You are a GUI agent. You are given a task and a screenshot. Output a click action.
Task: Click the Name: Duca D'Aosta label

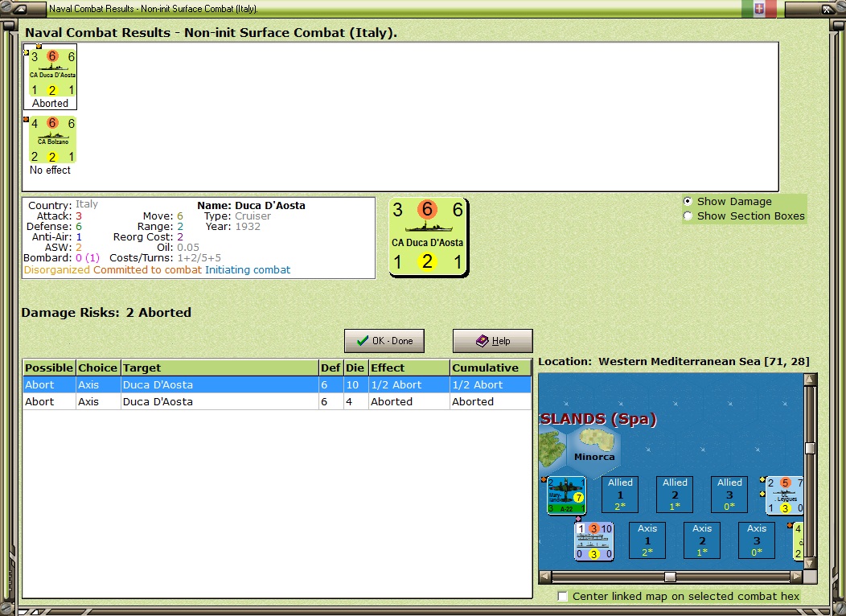pyautogui.click(x=251, y=206)
